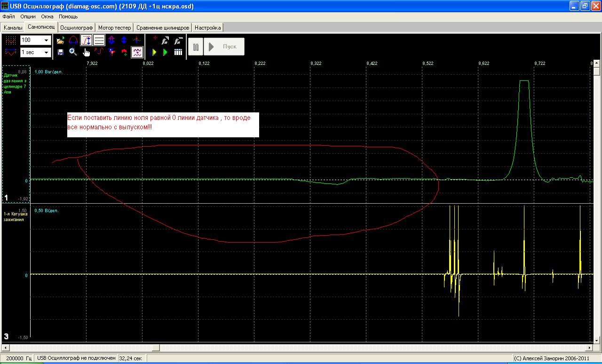Viewport: 602px width, 364px height.
Task: Open the Помощь menu
Action: click(68, 16)
